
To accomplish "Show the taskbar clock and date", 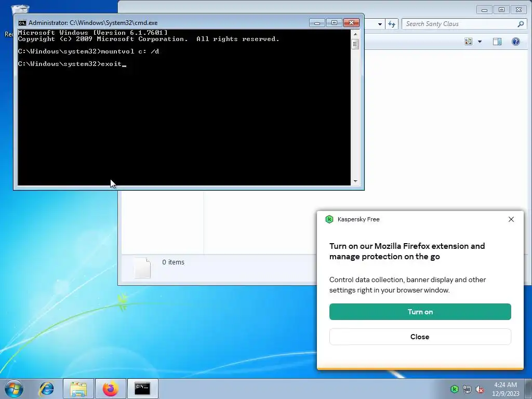I will (x=506, y=389).
